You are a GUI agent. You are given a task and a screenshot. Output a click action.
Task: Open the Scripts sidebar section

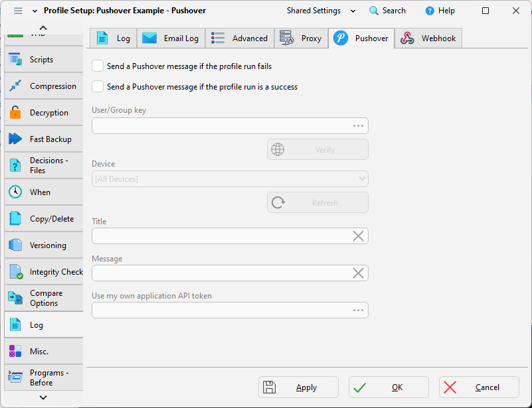tap(44, 59)
